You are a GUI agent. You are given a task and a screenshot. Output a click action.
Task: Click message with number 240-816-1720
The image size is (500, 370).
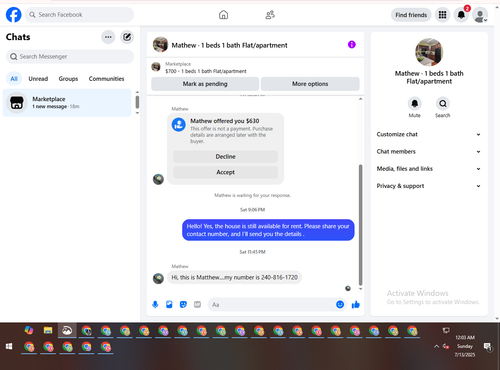(234, 277)
